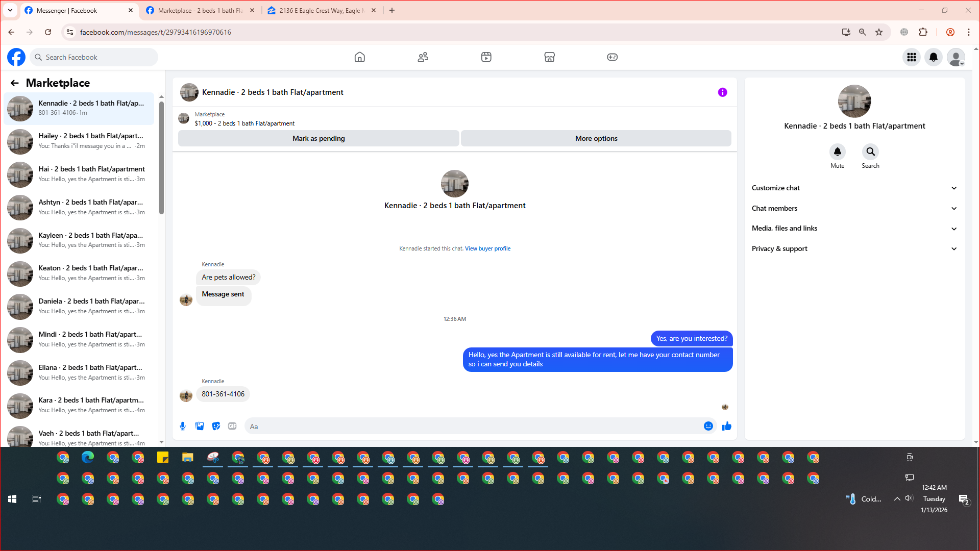
Task: Click Mark as pending button
Action: coord(318,138)
